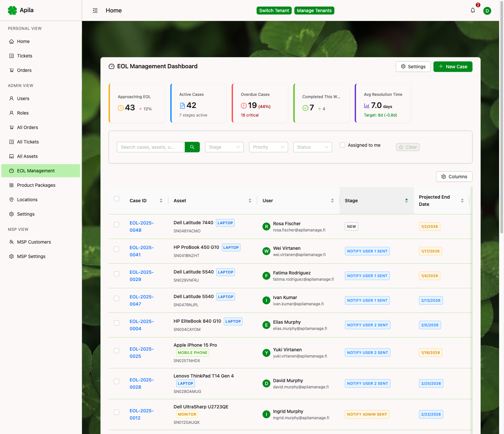Check the row checkbox for EOL-2025-0048
504x434 pixels.
point(116,225)
